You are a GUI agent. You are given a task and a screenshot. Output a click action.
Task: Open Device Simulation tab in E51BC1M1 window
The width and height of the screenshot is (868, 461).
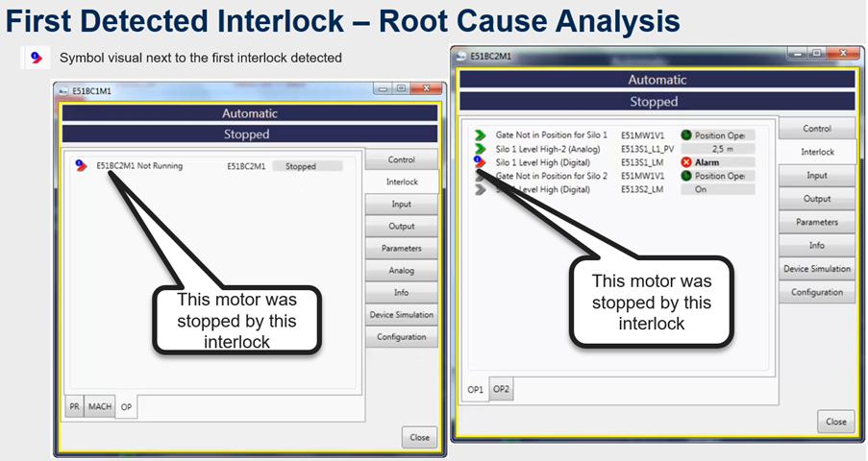click(402, 314)
